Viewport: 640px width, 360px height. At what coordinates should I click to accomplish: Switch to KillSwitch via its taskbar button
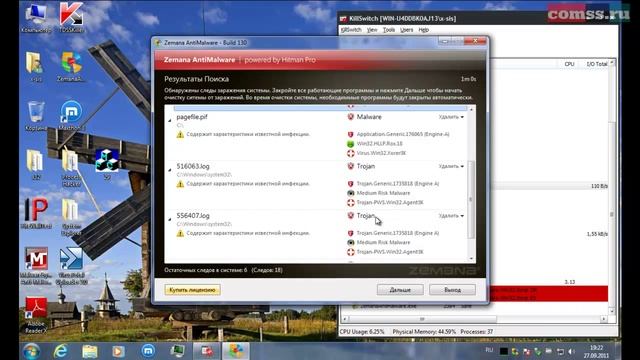(207, 351)
